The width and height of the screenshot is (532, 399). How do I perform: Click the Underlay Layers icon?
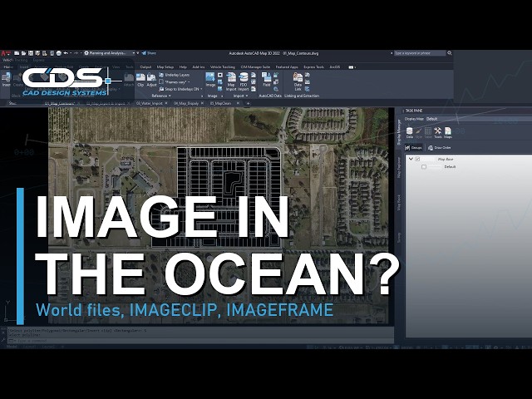(x=161, y=75)
